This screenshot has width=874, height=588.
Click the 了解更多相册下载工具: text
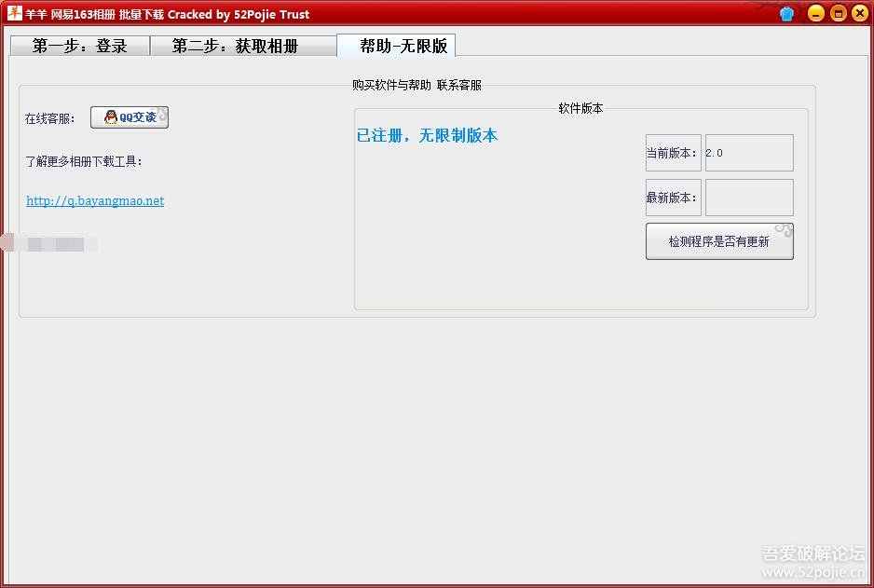pyautogui.click(x=84, y=161)
